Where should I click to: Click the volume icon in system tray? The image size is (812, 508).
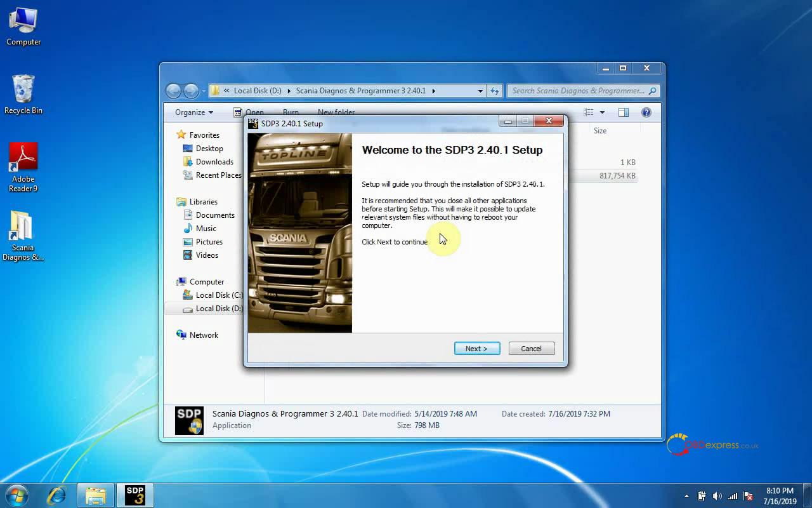[717, 496]
